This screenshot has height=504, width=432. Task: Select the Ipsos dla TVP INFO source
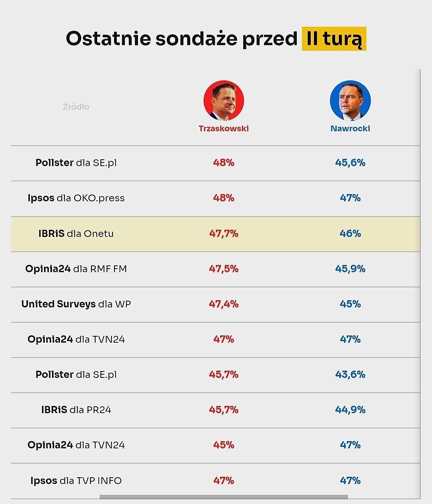click(x=76, y=480)
